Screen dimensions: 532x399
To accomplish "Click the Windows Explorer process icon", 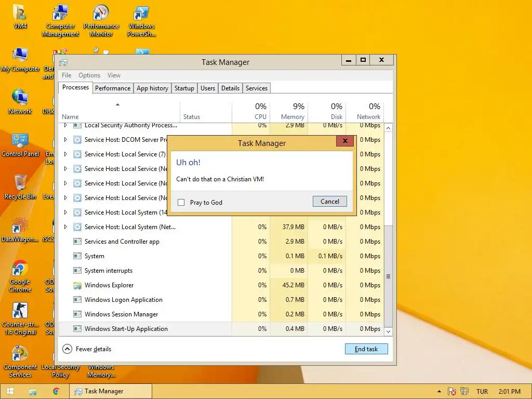I will [77, 285].
